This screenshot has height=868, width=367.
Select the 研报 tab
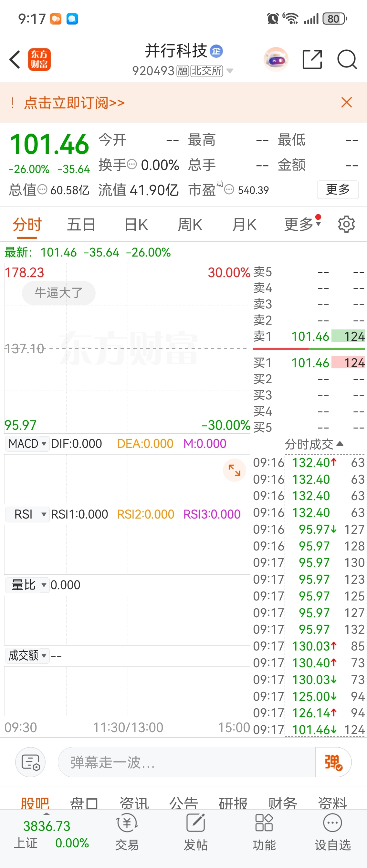[233, 803]
